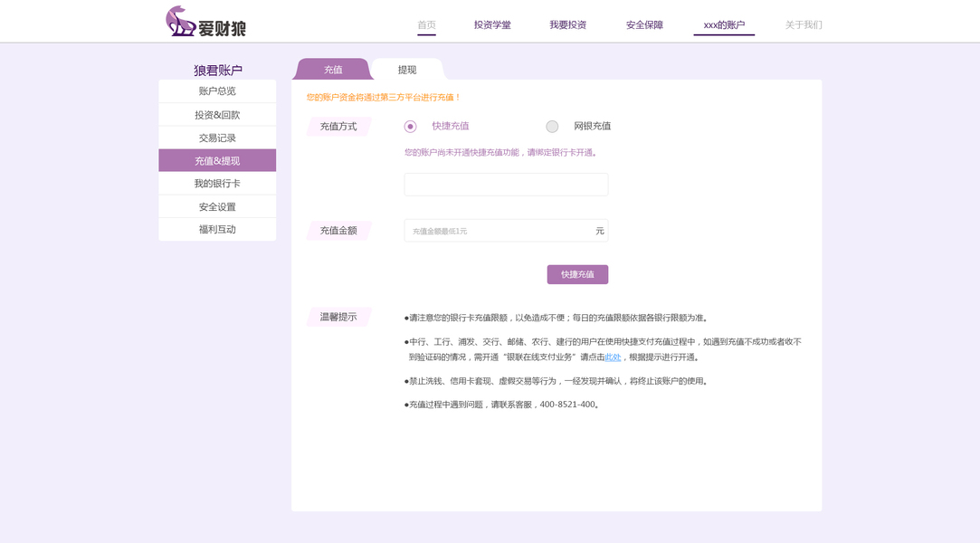Open the 投资学堂 menu item
Image resolution: width=980 pixels, height=543 pixels.
[491, 25]
